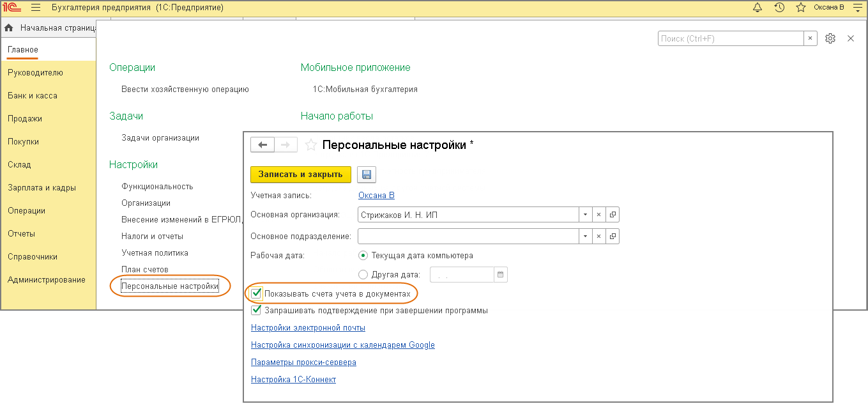Open Задачи организации command

[160, 138]
